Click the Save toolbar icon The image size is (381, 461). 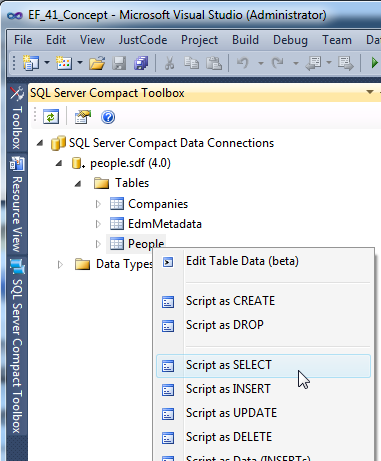tap(119, 63)
